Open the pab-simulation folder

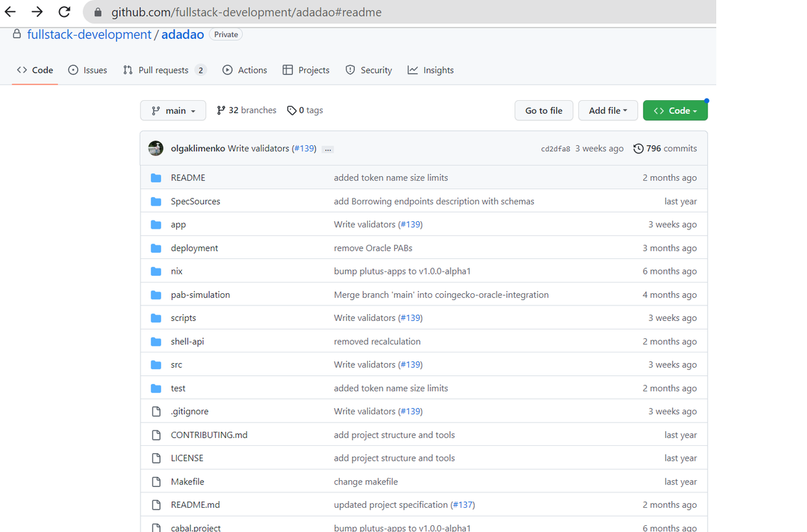[x=200, y=295]
